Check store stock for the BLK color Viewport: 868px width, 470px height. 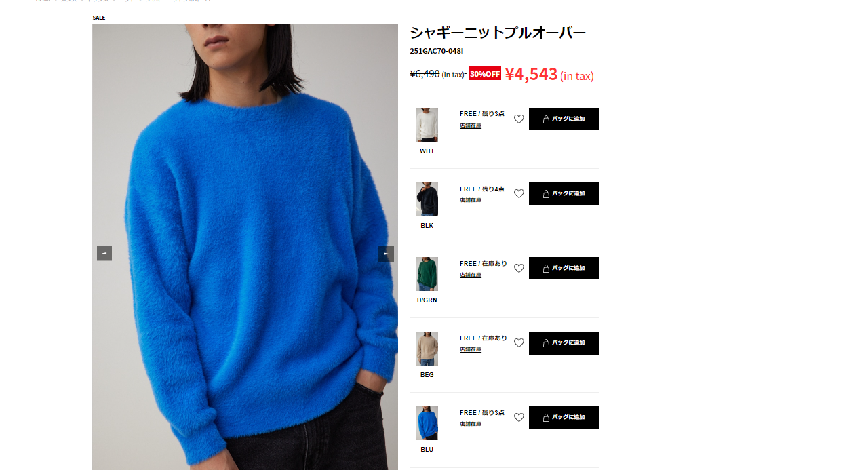pos(471,200)
